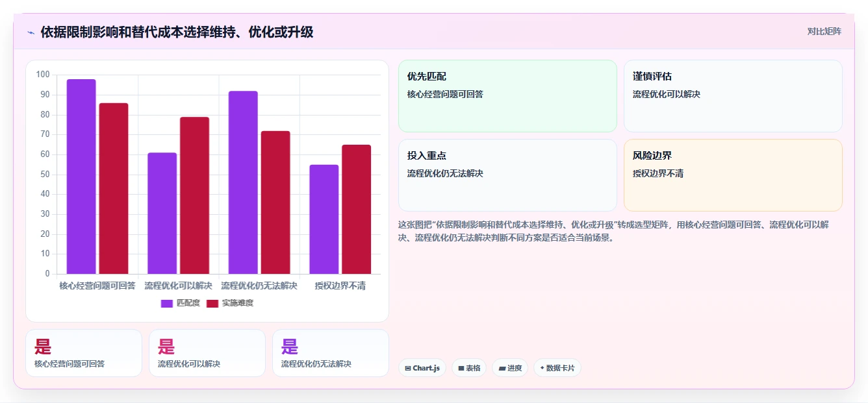The width and height of the screenshot is (868, 403).
Task: Click stat card 是 核心经营问题可回答
Action: (84, 353)
